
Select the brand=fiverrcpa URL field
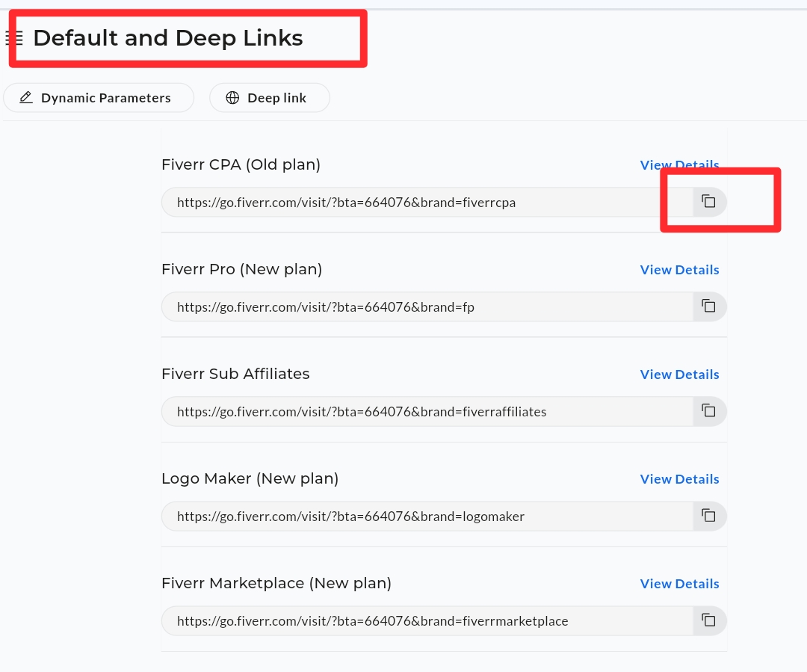pyautogui.click(x=427, y=203)
